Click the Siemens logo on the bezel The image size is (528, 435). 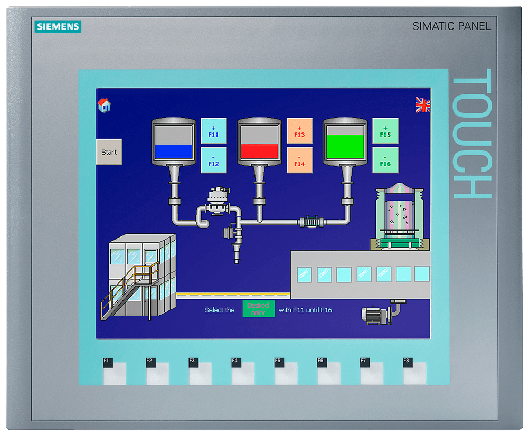click(58, 27)
